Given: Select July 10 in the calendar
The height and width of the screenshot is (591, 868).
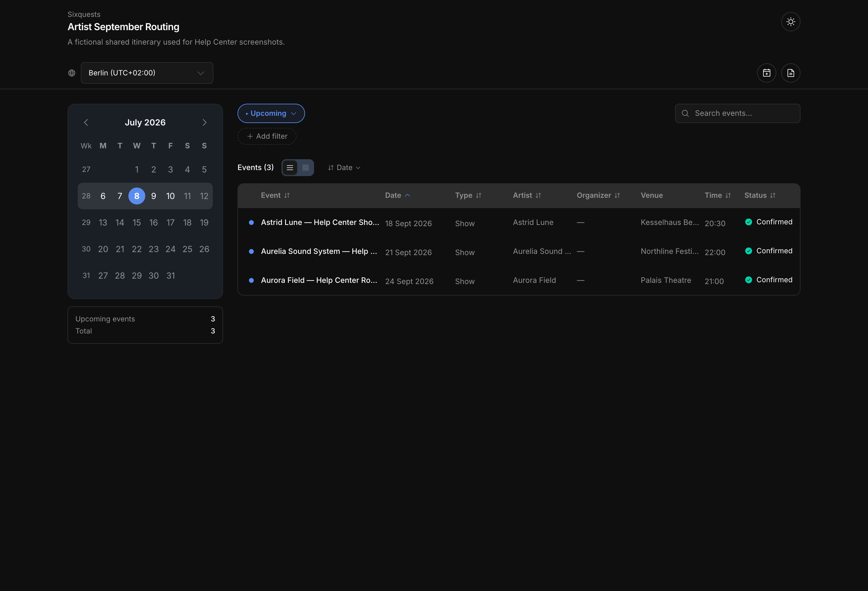Looking at the screenshot, I should [170, 196].
